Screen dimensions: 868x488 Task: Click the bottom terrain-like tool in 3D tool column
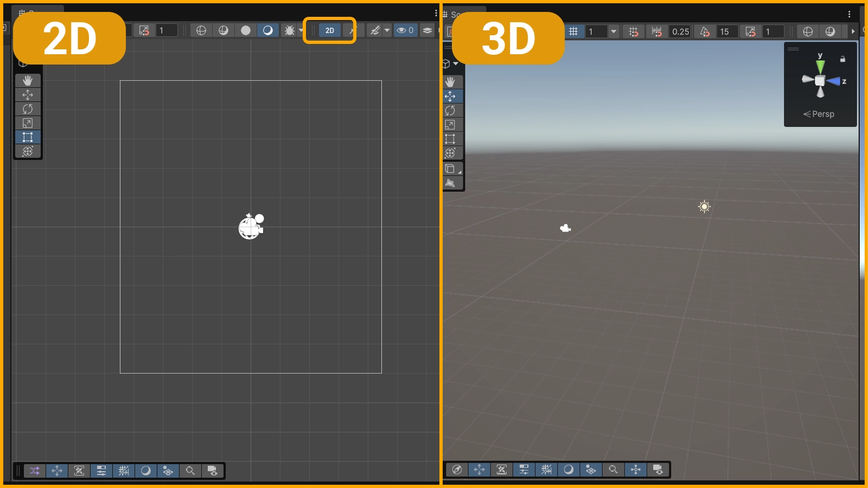[450, 183]
